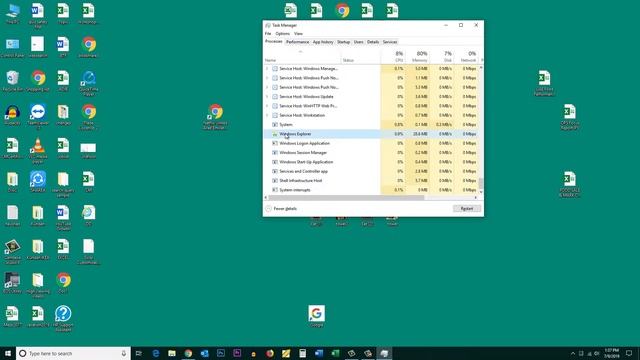The width and height of the screenshot is (640, 360).
Task: Show hidden system tray icons
Action: pos(573,353)
